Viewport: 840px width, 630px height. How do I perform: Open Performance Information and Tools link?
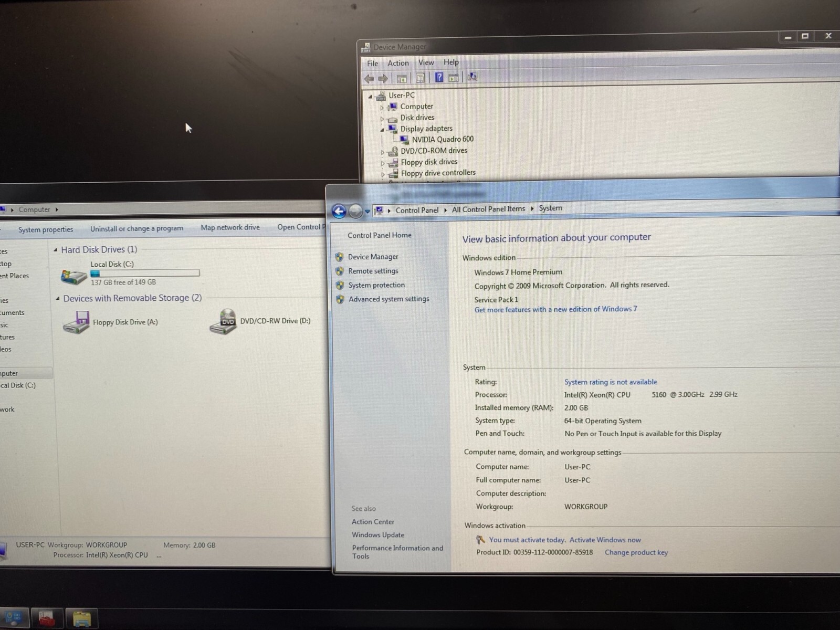(397, 552)
